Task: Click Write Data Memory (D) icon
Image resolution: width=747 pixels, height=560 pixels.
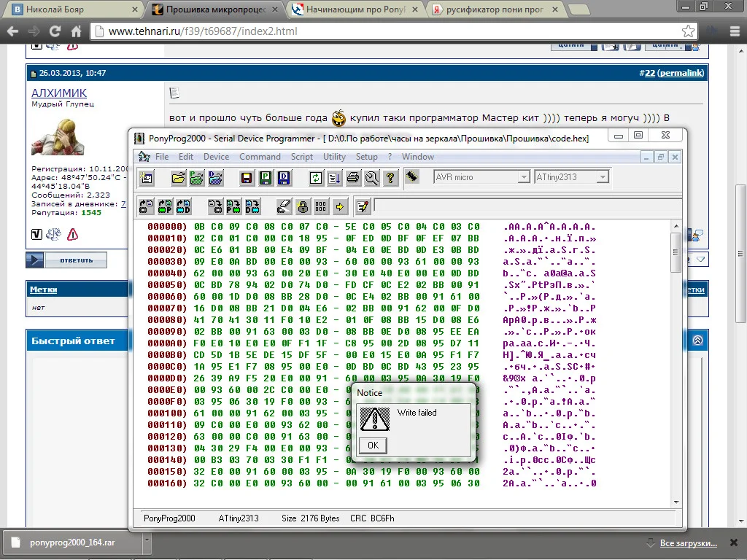Action: (252, 206)
